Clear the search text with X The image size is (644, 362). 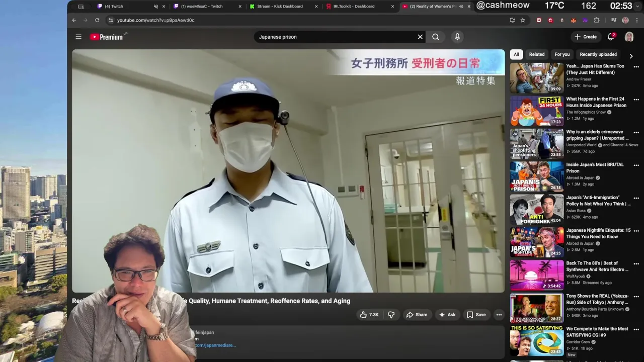[420, 37]
